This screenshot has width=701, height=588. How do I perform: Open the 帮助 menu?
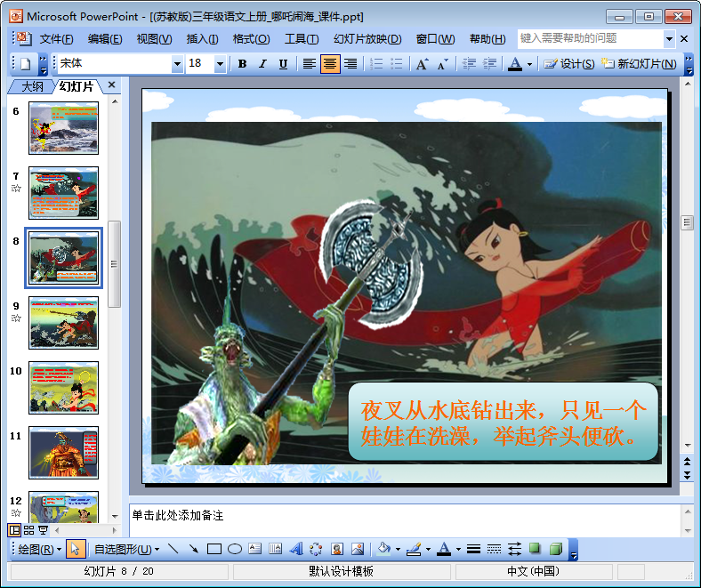point(487,39)
